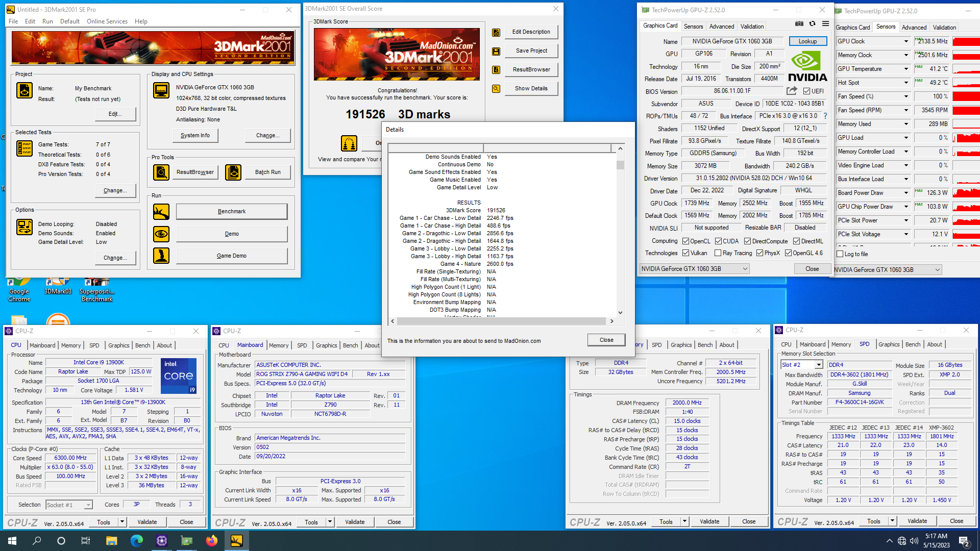Toggle Ray Tracing checkbox in GPU-Z
The width and height of the screenshot is (980, 551).
pos(718,253)
